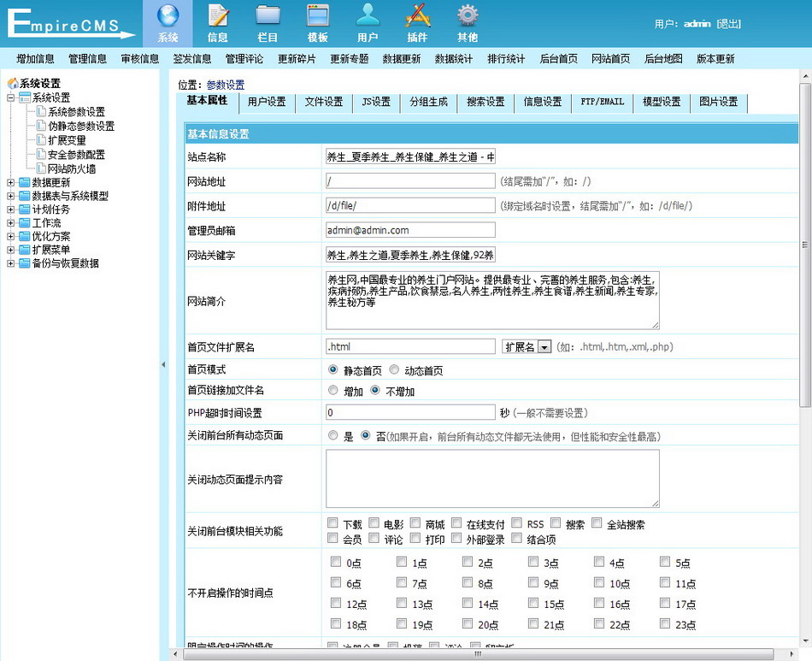This screenshot has width=812, height=661.
Task: Click the page icon beside 网站防火墙
Action: click(x=41, y=168)
